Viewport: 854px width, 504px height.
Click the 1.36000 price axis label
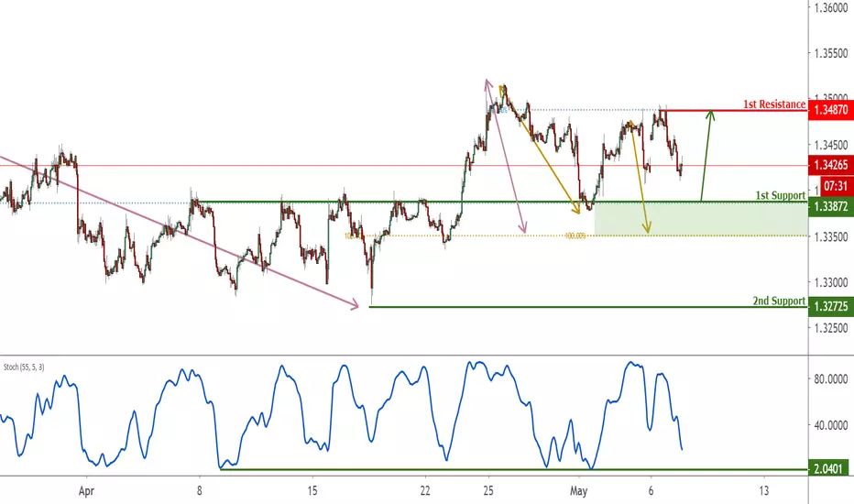pos(831,7)
